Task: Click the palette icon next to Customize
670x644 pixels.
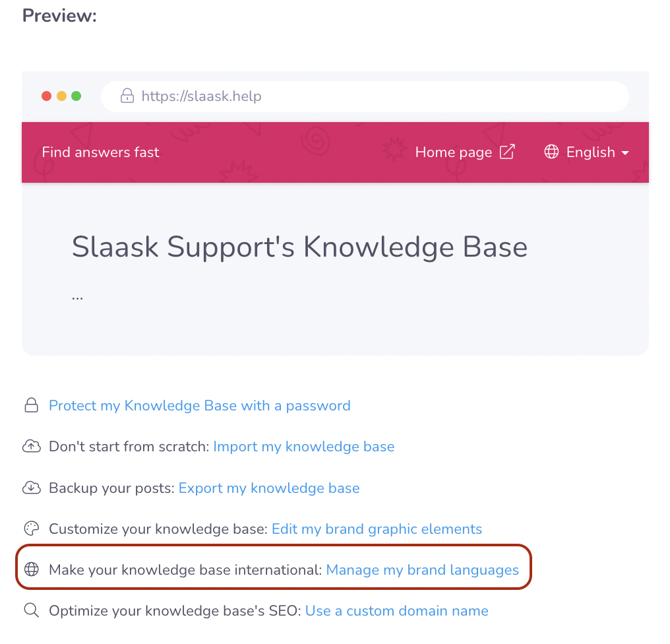Action: pos(31,529)
